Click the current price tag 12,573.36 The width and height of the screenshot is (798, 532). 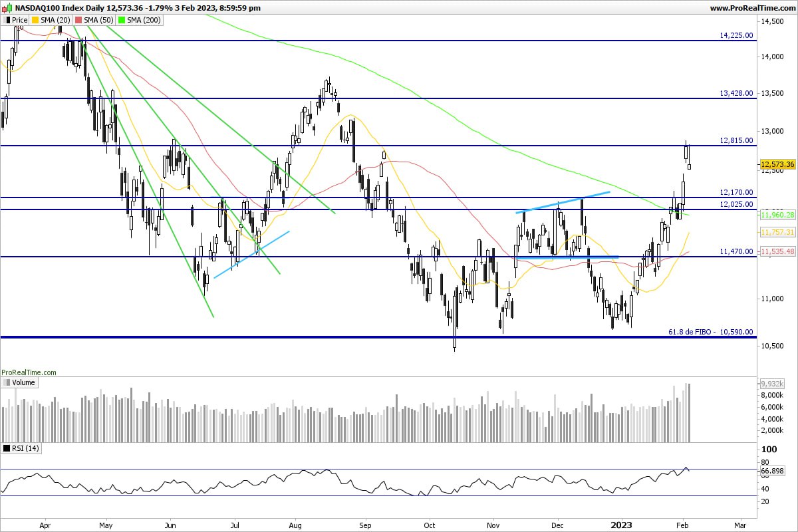777,164
